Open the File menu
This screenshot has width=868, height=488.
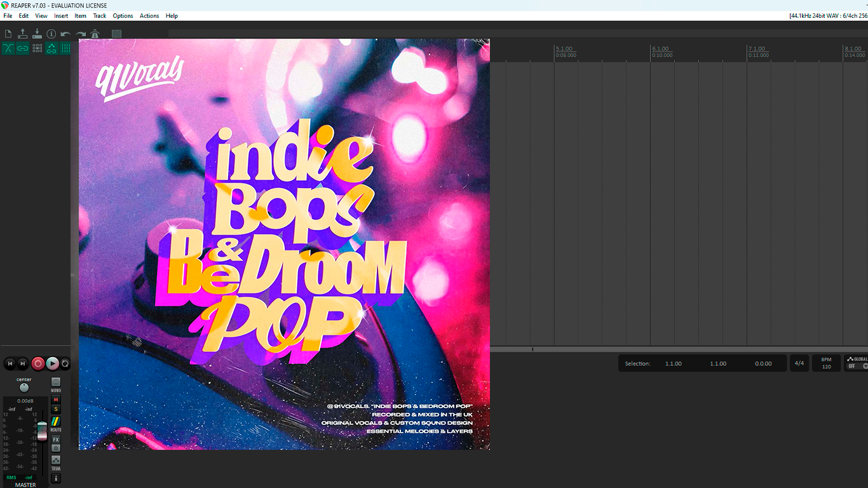[x=8, y=16]
